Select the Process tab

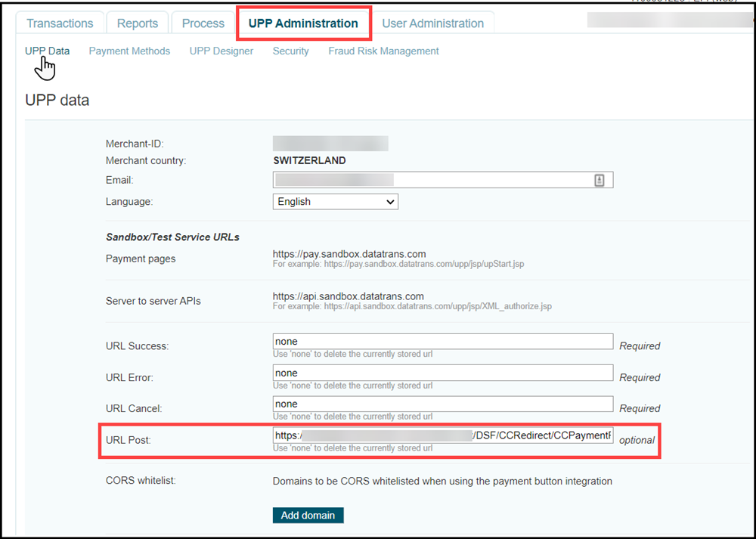click(203, 23)
